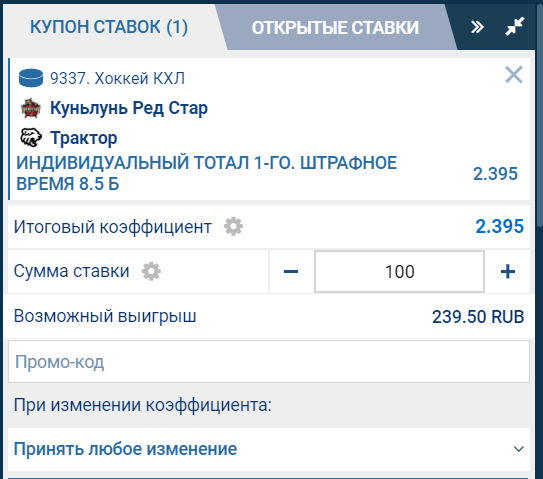Click the Куньлунь Ред Стар team logo
The image size is (543, 479).
(x=31, y=108)
